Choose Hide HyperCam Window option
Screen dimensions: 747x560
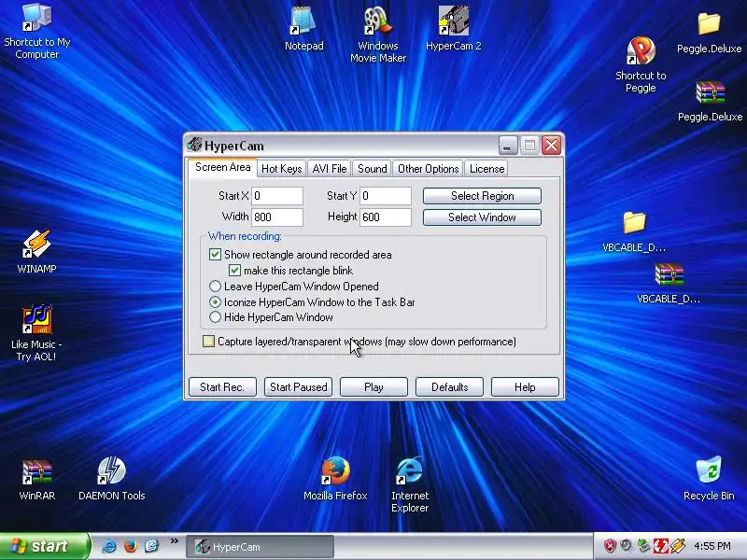coord(215,317)
